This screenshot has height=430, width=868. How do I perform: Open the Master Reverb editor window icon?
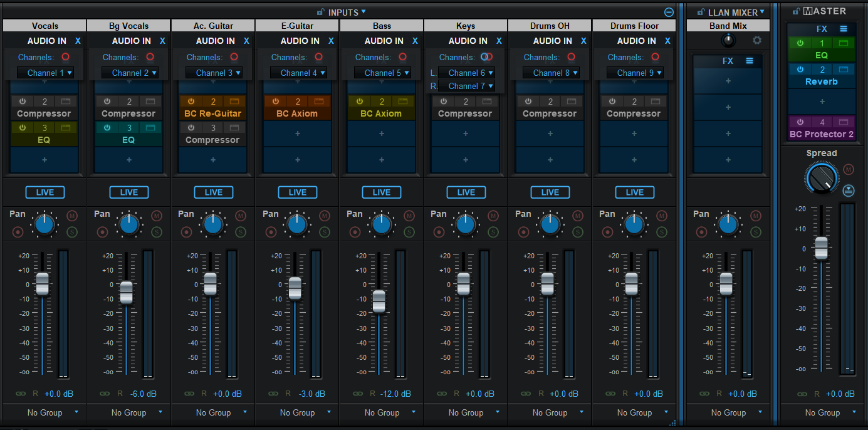tap(844, 70)
